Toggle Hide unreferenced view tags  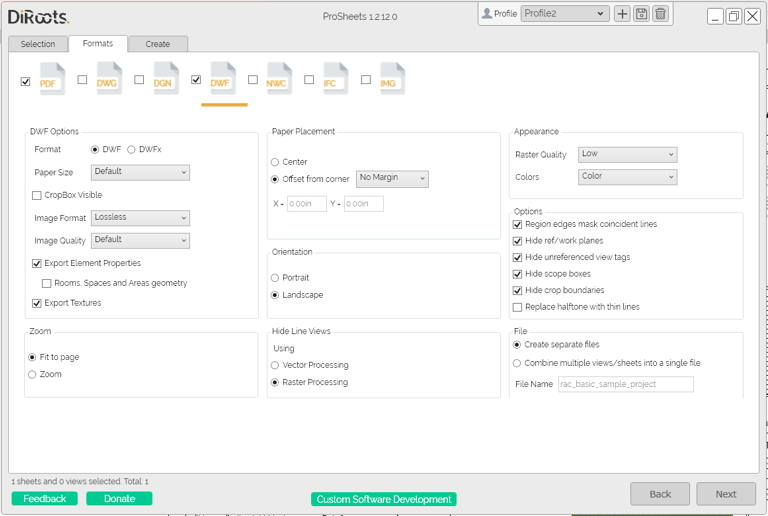coord(517,258)
